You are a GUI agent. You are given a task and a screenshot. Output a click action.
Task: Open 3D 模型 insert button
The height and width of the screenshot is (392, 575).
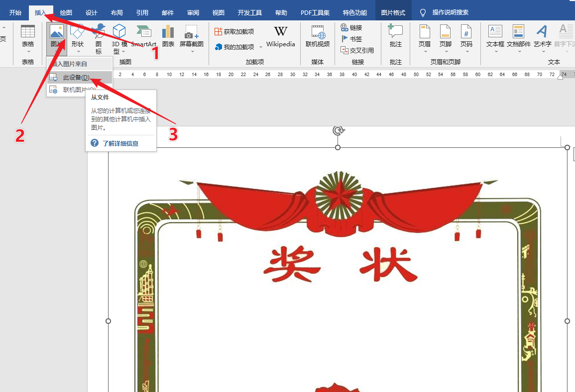(119, 38)
